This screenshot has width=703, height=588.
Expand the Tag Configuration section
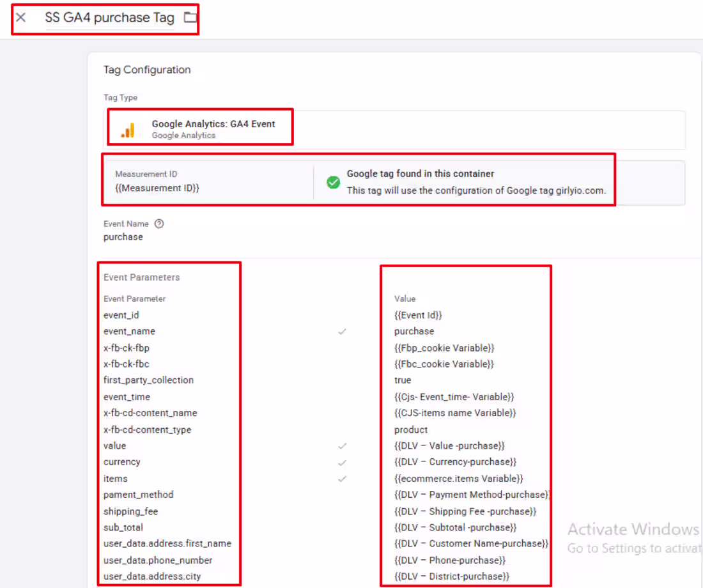(148, 70)
